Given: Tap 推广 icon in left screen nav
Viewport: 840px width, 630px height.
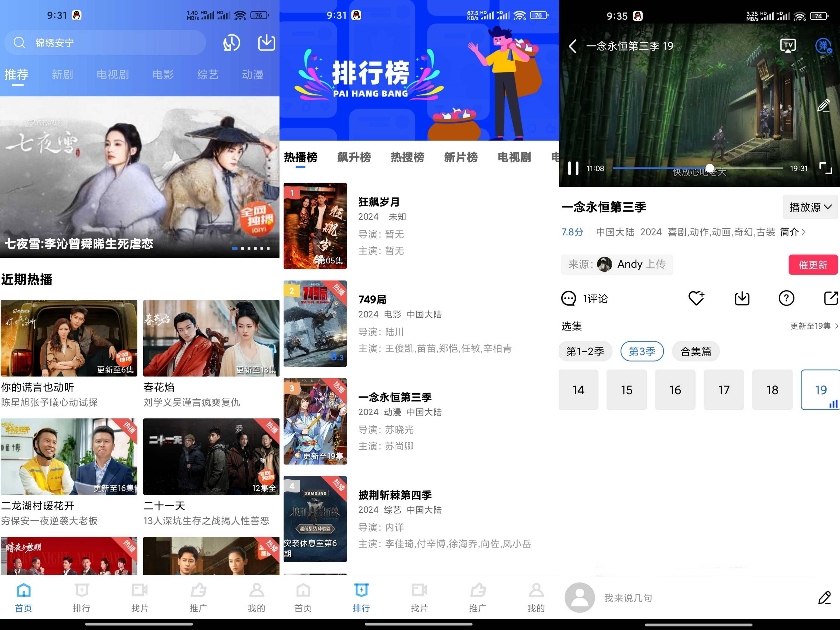Looking at the screenshot, I should click(198, 590).
